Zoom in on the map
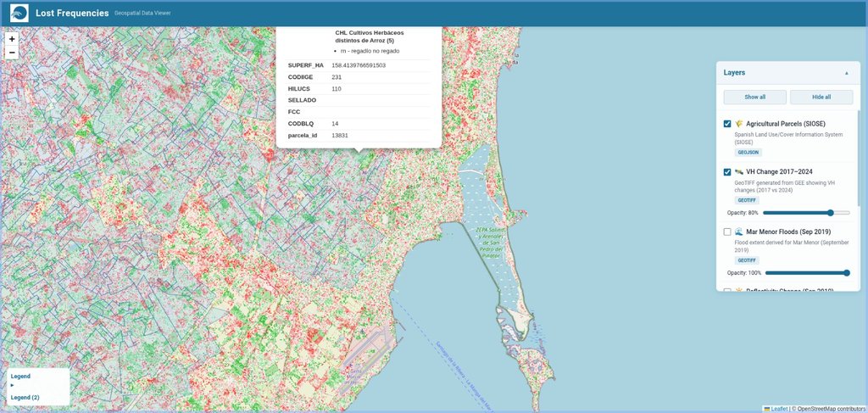The width and height of the screenshot is (868, 413). pos(12,39)
